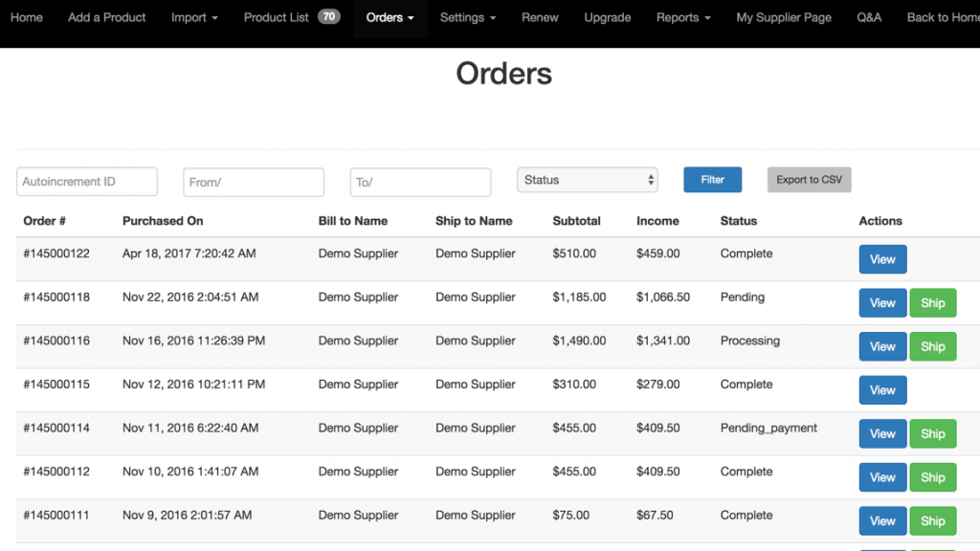Click the blue Filter button
The width and height of the screenshot is (980, 551).
[712, 180]
